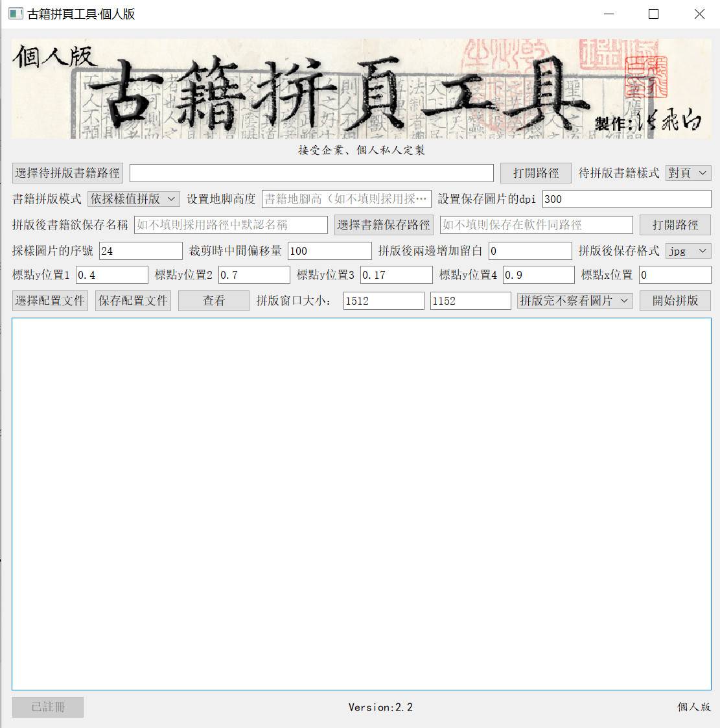Image resolution: width=720 pixels, height=728 pixels.
Task: Click the second 打開路徑 button
Action: coord(675,225)
